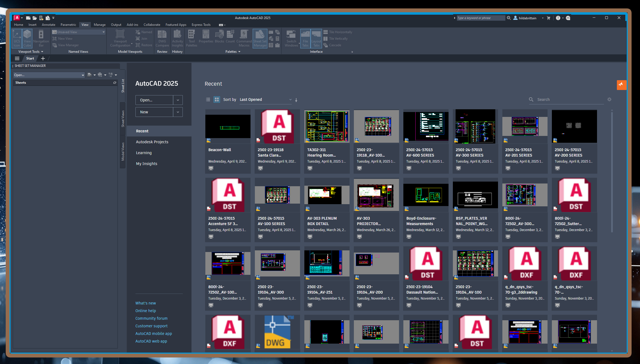Open the Blocks palette
Screen dimensions: 640x364
[219, 37]
